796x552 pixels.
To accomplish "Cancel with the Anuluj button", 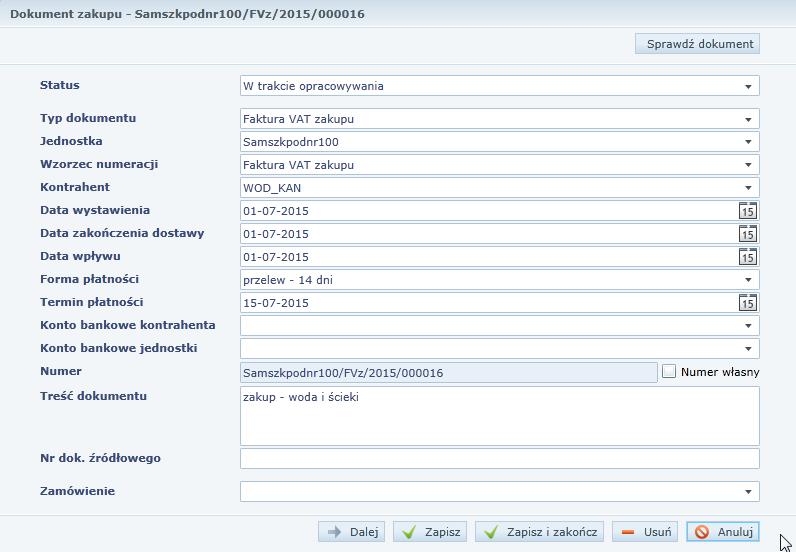I will [723, 532].
